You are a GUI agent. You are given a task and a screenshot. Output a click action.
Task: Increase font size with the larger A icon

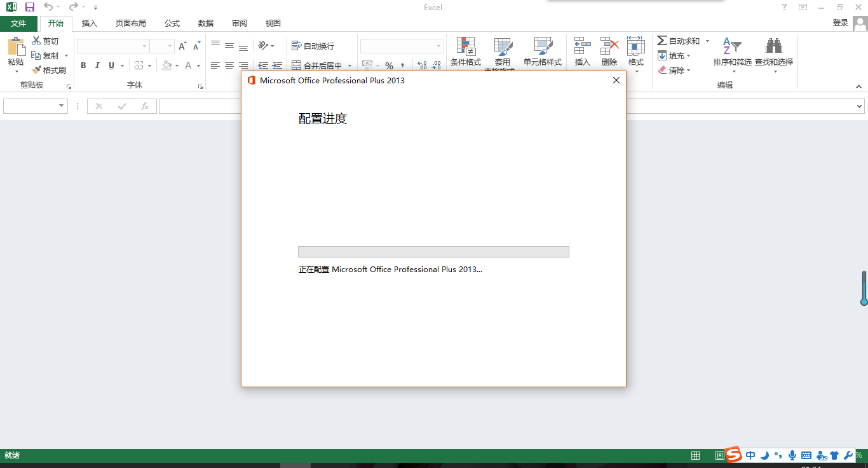[183, 46]
